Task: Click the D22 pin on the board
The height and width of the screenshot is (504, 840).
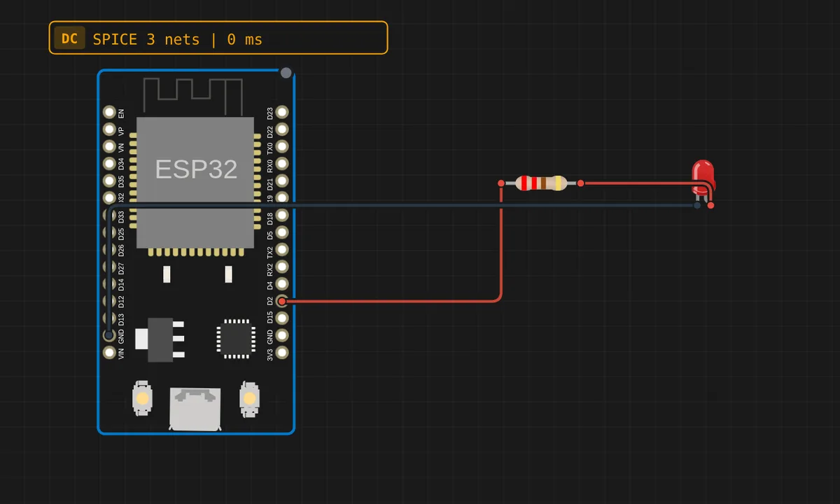Action: point(282,129)
